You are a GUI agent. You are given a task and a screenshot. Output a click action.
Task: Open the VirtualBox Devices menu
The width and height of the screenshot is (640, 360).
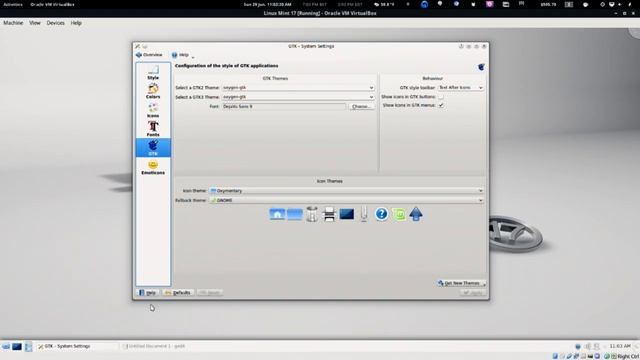click(x=56, y=23)
